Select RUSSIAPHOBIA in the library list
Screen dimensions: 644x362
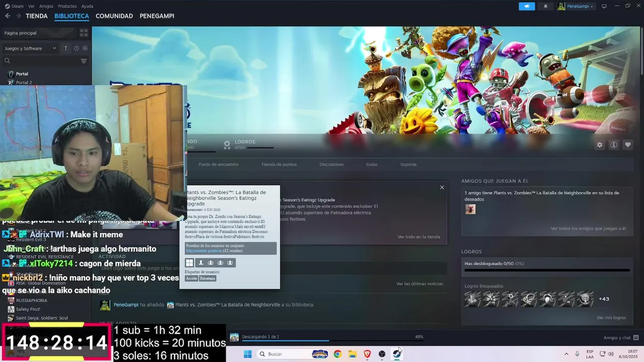pyautogui.click(x=32, y=300)
